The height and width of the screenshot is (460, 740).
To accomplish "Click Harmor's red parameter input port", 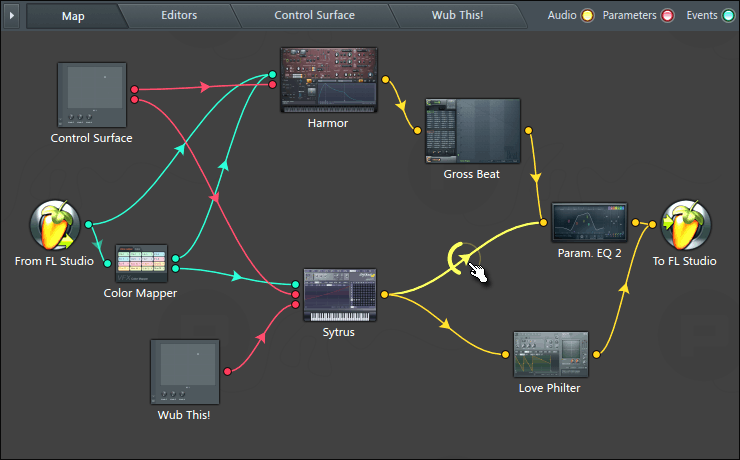I will coord(272,84).
